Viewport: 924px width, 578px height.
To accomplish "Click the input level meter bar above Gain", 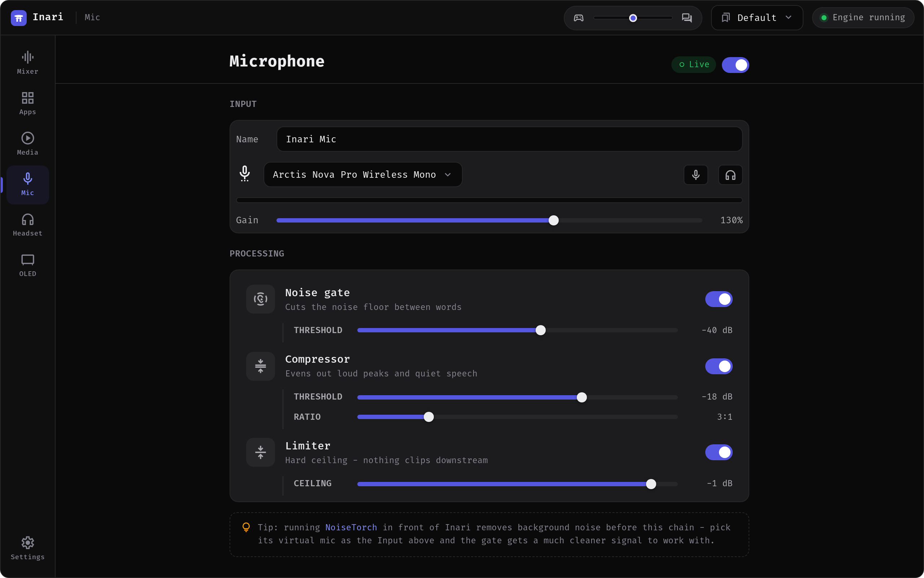I will pyautogui.click(x=489, y=200).
